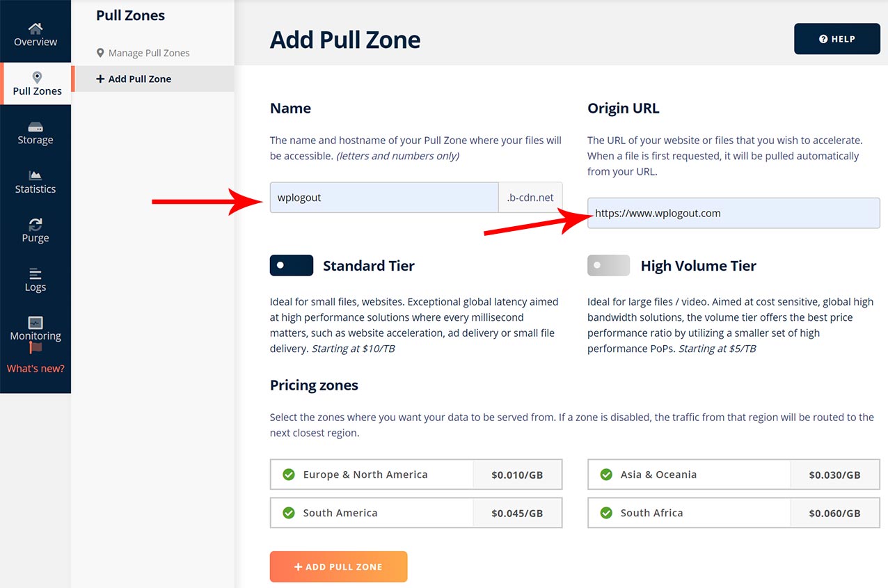Click the Pull Zones pin icon

[x=37, y=77]
